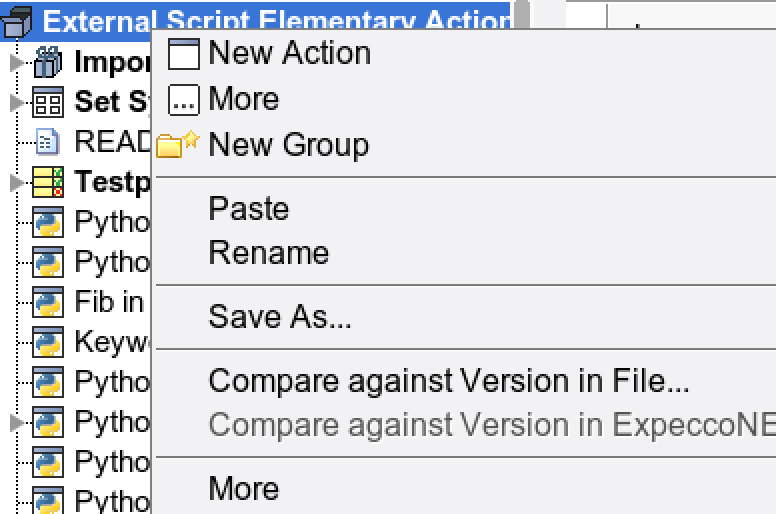Click the Keyw... Python action icon
Image resolution: width=776 pixels, height=514 pixels.
click(x=48, y=342)
